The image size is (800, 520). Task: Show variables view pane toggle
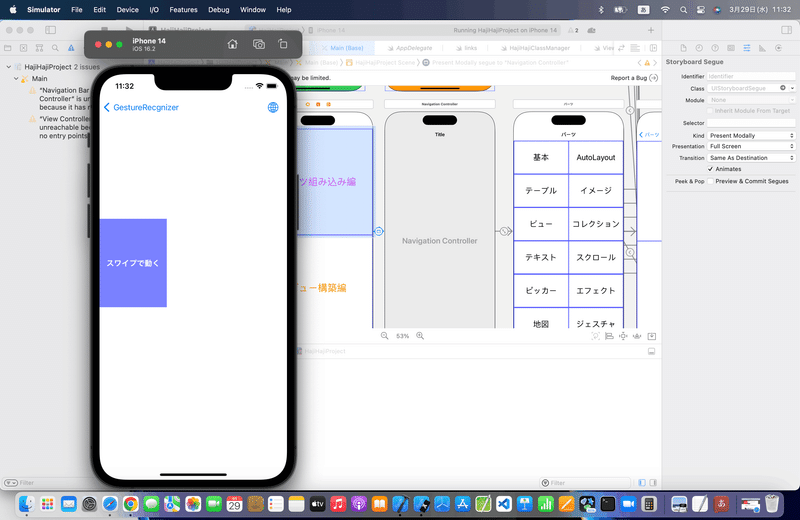click(x=642, y=482)
